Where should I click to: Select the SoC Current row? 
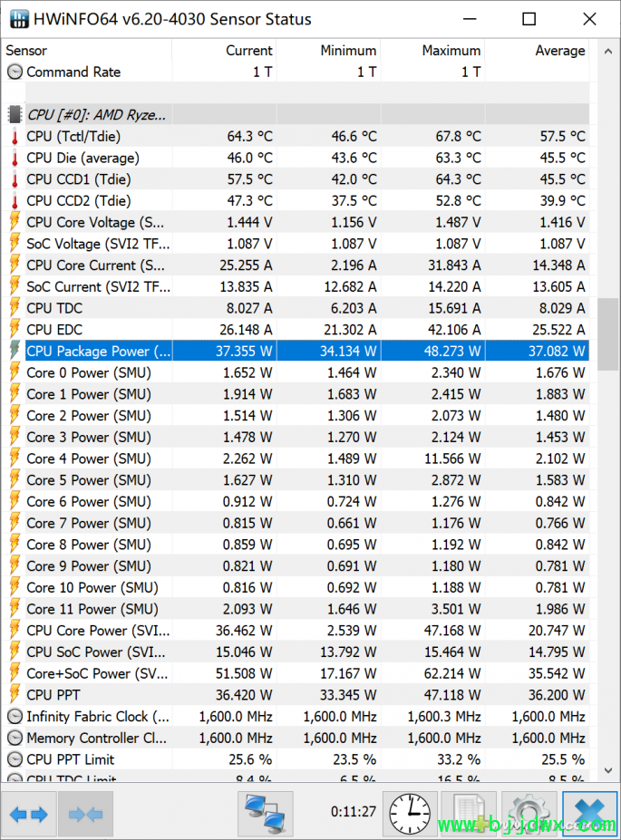coord(296,286)
